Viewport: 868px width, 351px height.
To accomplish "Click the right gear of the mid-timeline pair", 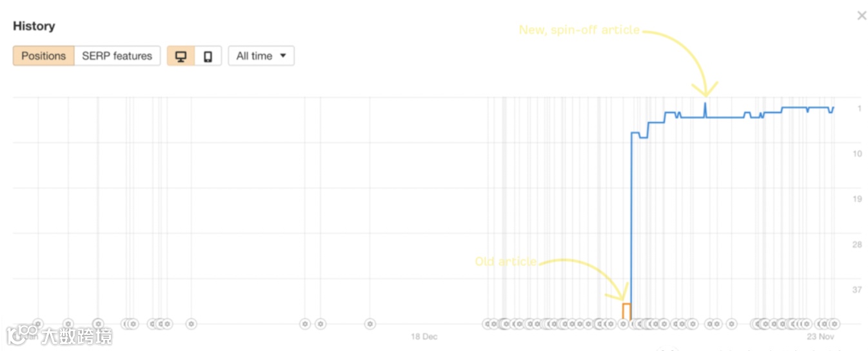I will (x=321, y=324).
